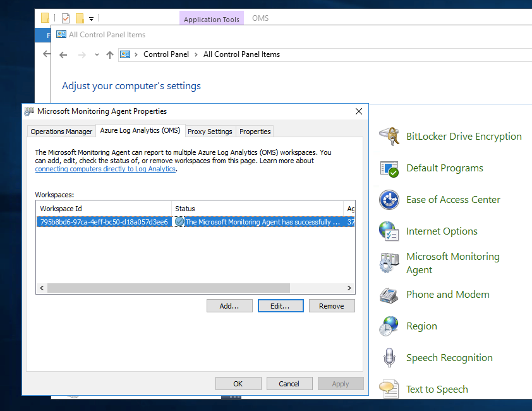The width and height of the screenshot is (532, 411).
Task: Click the Edit... workspace button
Action: click(281, 305)
